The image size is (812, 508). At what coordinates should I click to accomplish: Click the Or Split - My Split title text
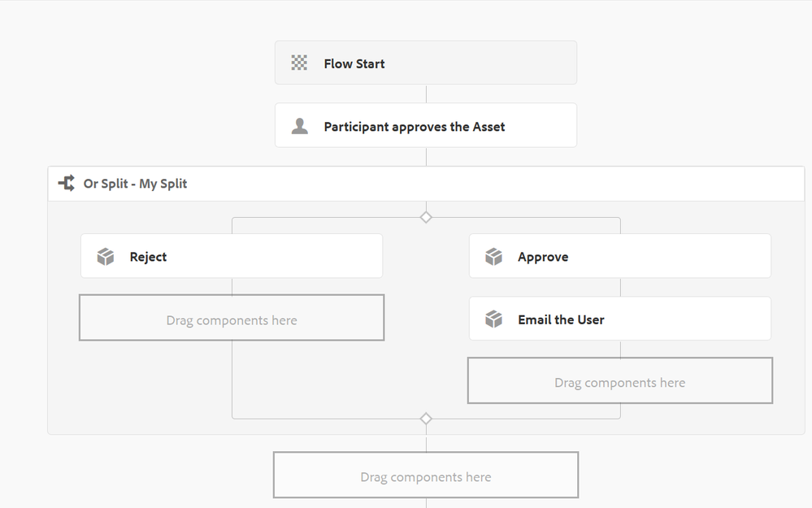click(x=135, y=184)
